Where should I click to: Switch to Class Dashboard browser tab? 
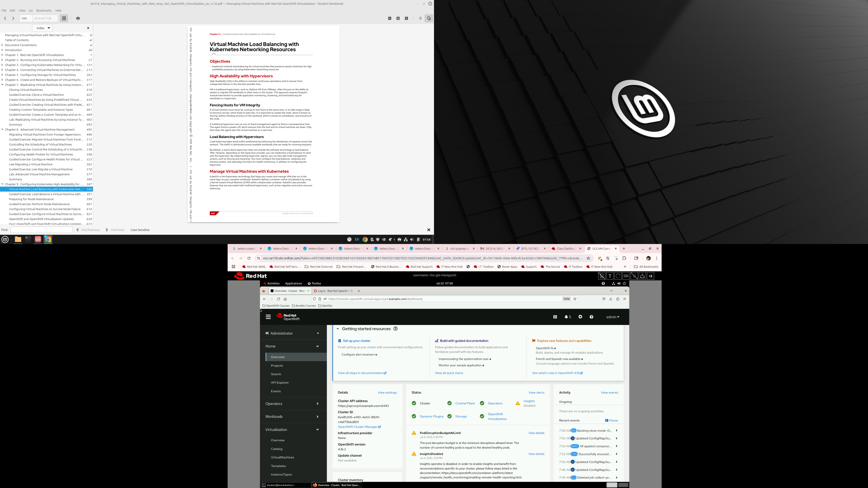click(566, 249)
